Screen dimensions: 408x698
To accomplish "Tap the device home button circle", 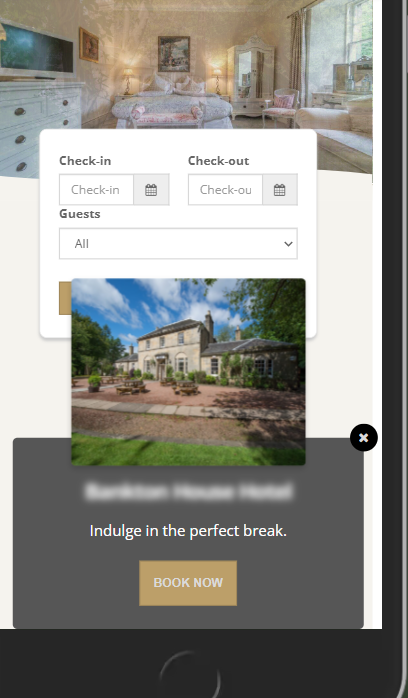I will point(190,675).
